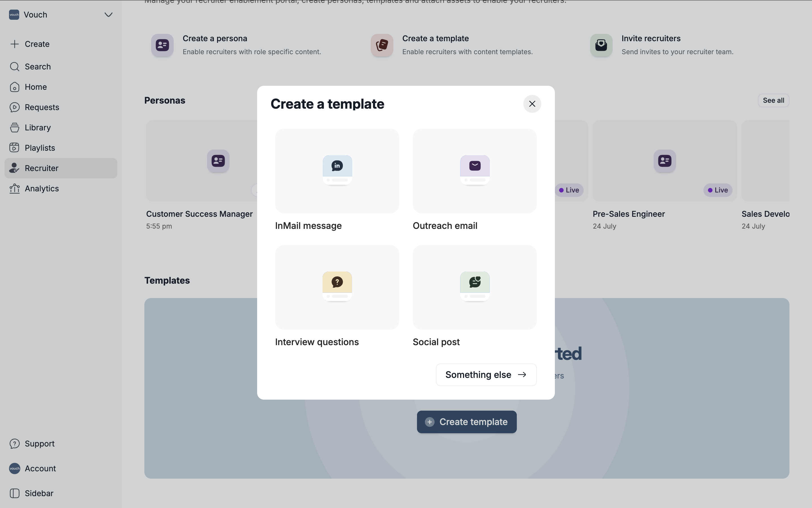812x508 pixels.
Task: Open the Library section label
Action: click(x=38, y=128)
